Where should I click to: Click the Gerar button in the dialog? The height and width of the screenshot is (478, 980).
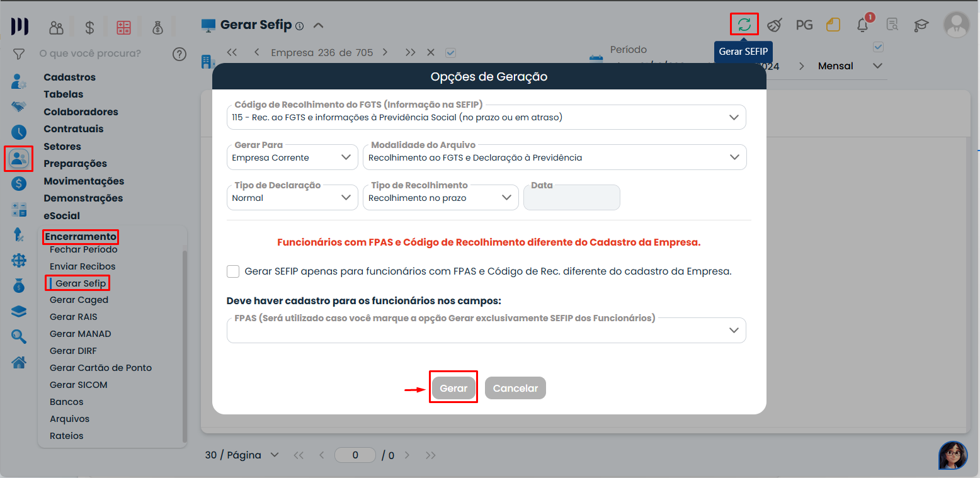pyautogui.click(x=453, y=388)
